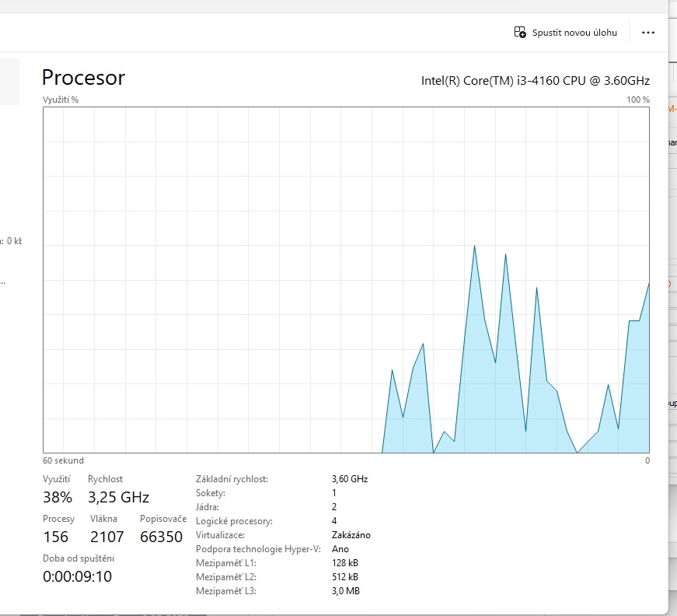Click the Jádra value 2

(334, 506)
